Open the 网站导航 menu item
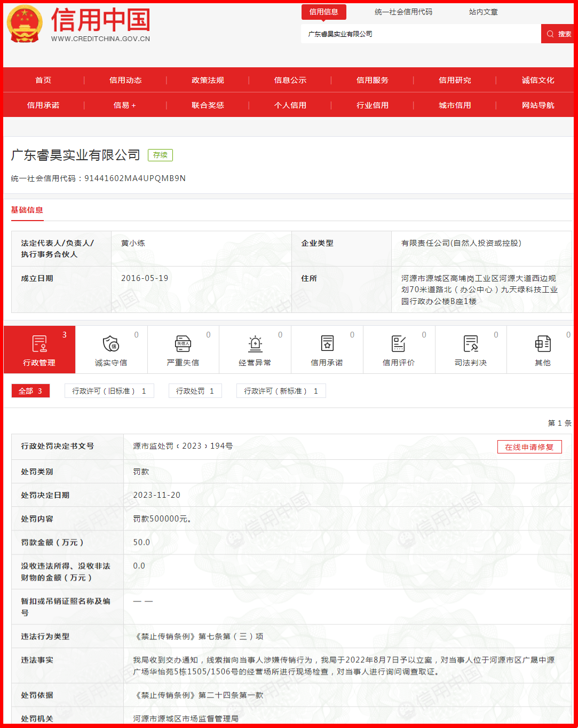578x728 pixels. coord(538,105)
